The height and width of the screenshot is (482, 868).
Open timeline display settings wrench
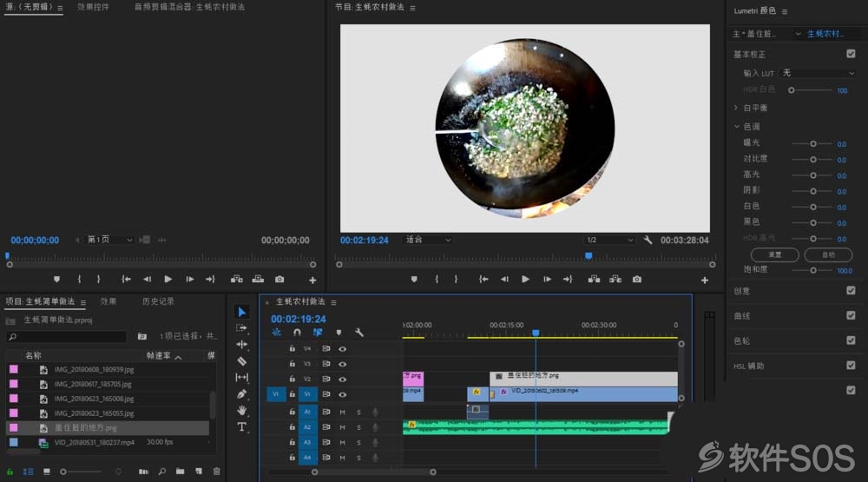pos(359,333)
